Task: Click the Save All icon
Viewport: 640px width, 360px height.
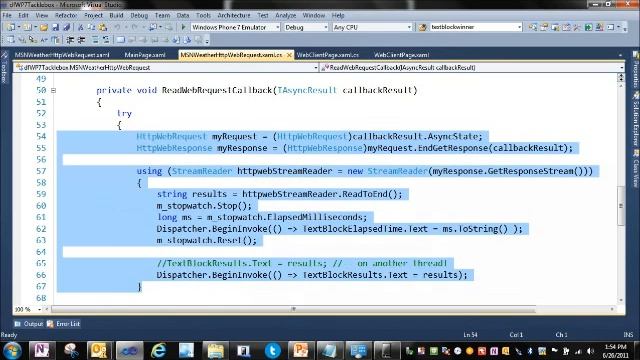Action: (x=66, y=27)
